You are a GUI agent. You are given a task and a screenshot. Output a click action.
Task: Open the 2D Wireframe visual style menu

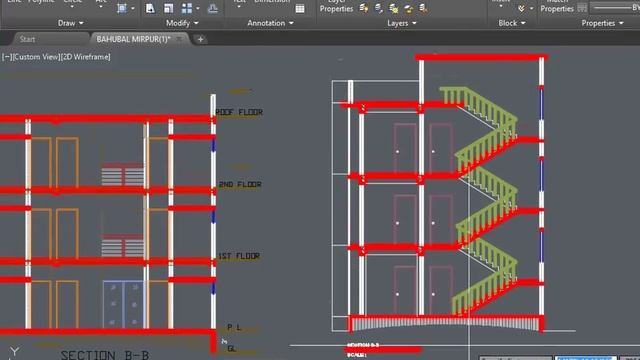click(x=86, y=57)
